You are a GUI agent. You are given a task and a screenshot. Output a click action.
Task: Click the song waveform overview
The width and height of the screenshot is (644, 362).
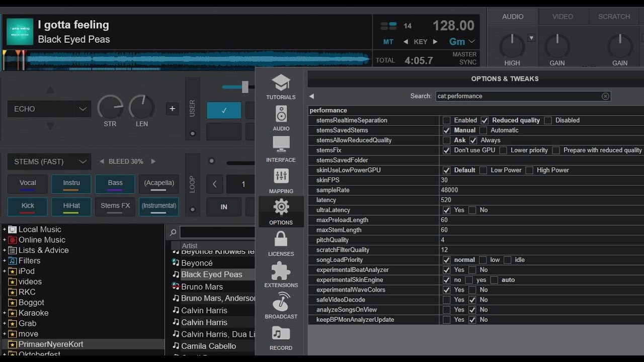point(187,60)
